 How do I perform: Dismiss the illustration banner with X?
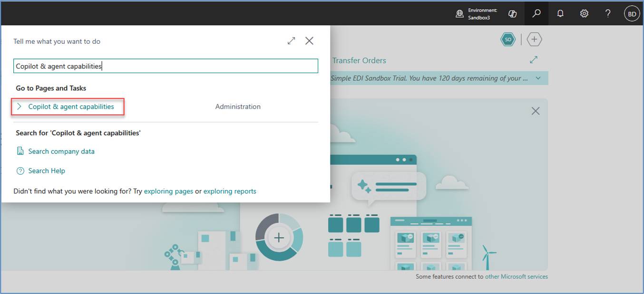(536, 111)
